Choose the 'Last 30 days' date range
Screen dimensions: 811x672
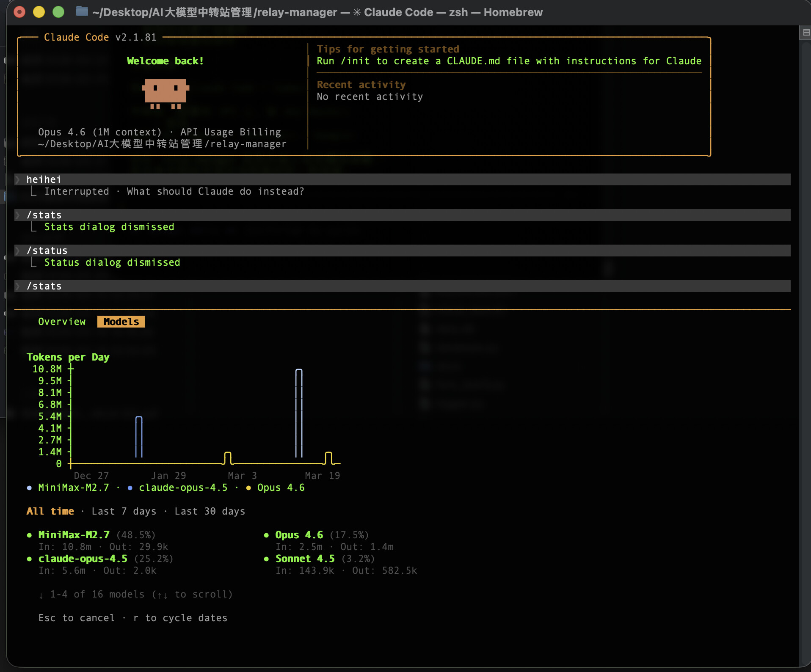pos(210,511)
